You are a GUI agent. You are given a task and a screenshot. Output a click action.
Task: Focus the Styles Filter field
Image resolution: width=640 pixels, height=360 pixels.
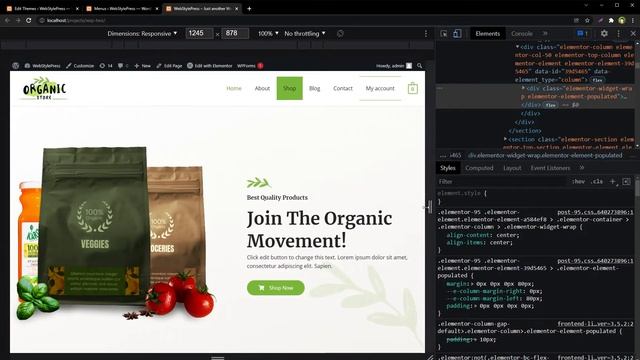coord(501,181)
